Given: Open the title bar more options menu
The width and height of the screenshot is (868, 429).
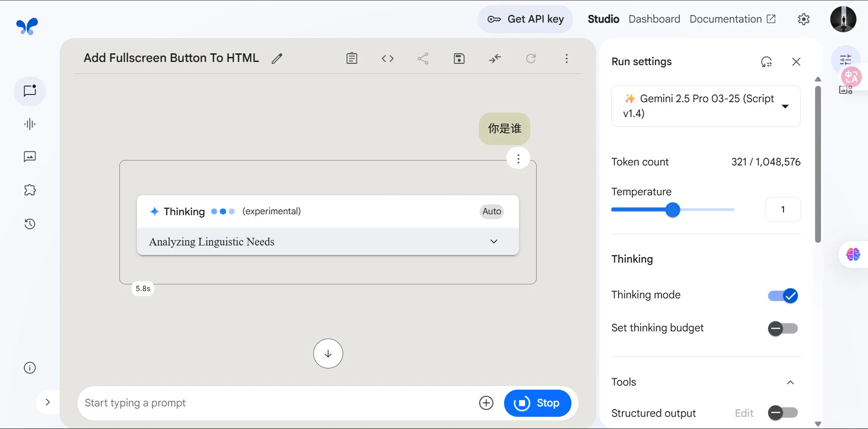Looking at the screenshot, I should point(566,58).
